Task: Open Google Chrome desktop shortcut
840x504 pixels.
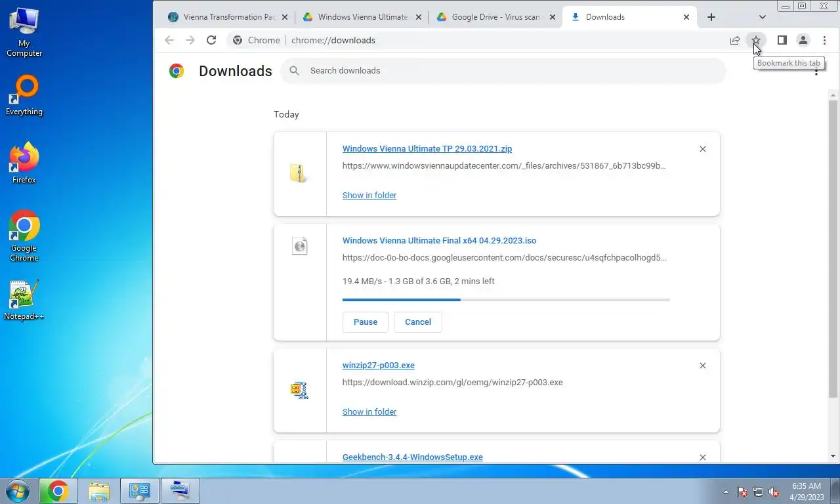Action: (24, 236)
